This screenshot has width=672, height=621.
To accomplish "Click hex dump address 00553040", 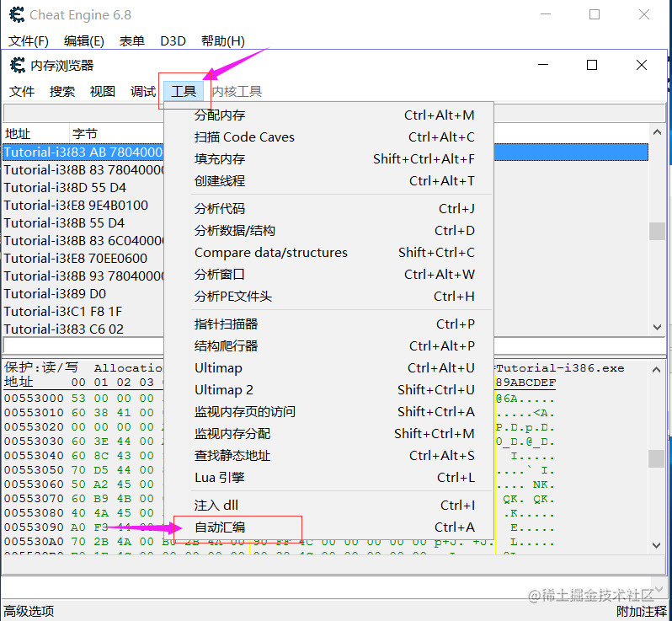I will (x=34, y=456).
